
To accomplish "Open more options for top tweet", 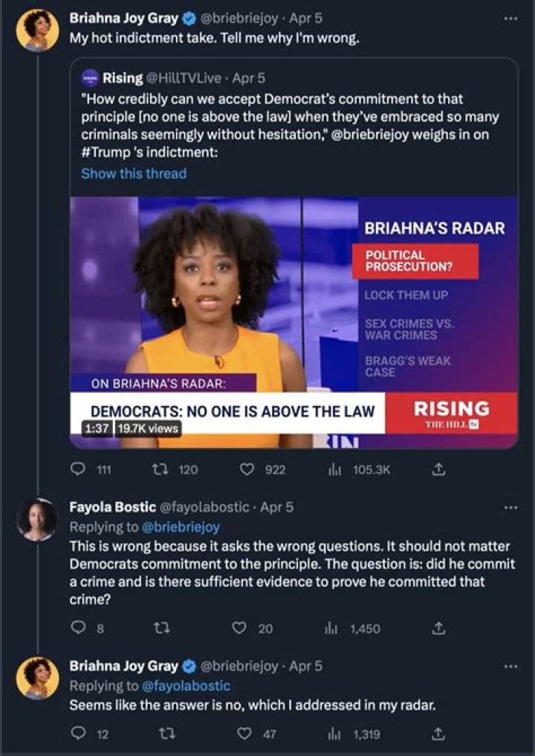I will [x=510, y=18].
